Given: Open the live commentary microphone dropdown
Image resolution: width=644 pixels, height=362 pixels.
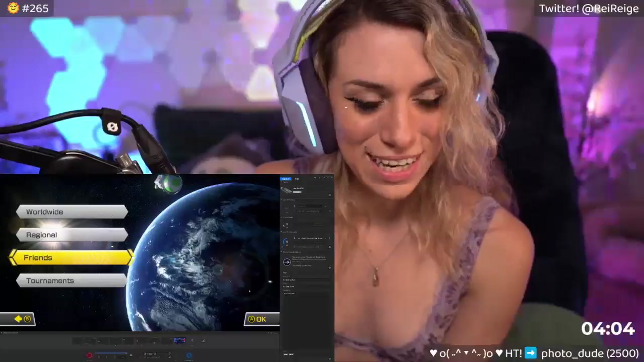Looking at the screenshot, I should point(312,238).
